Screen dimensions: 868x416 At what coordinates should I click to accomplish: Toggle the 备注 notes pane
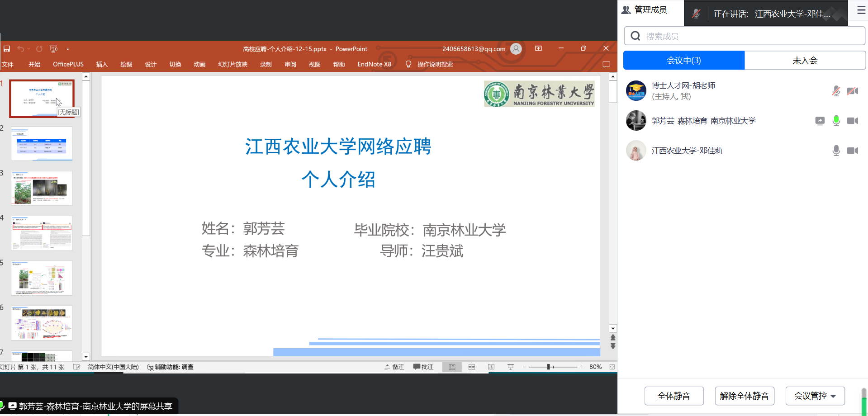(x=394, y=367)
